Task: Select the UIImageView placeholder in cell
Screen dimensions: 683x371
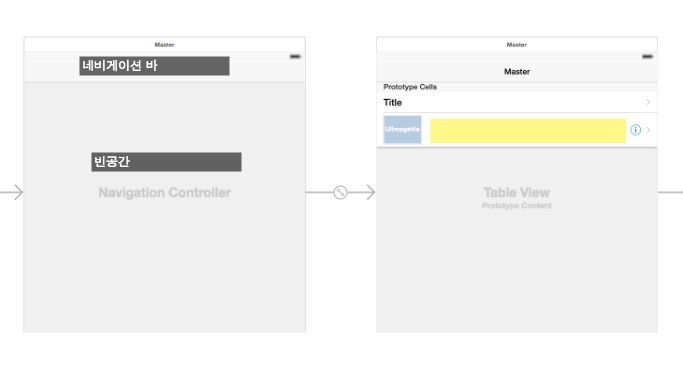Action: 402,129
